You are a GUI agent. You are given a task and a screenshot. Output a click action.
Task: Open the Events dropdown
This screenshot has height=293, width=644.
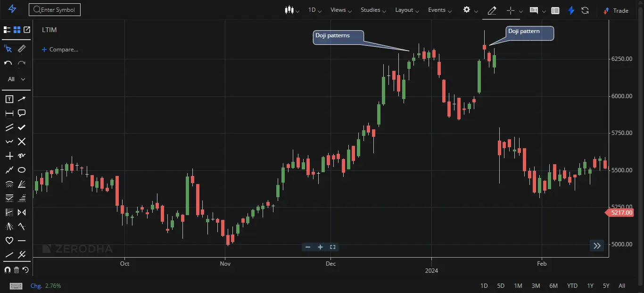[x=440, y=10]
